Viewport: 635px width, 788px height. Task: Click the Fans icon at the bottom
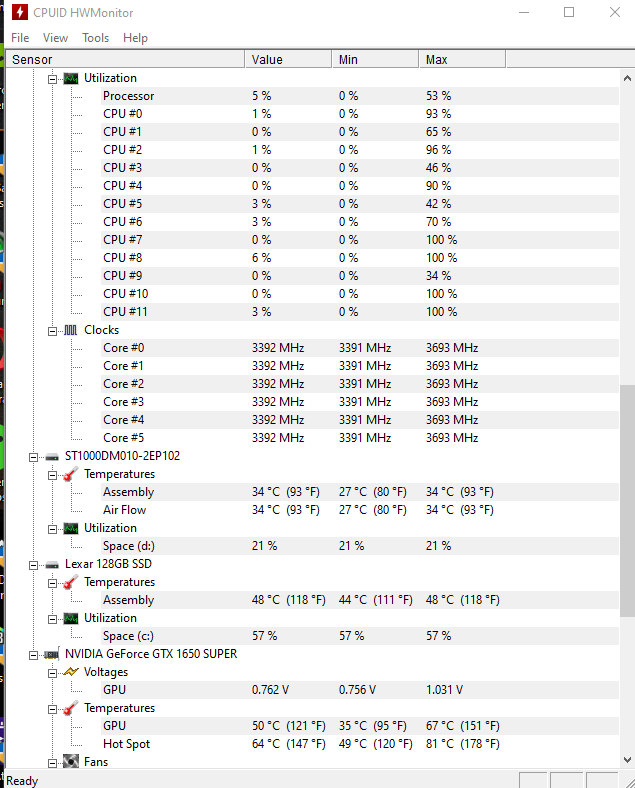click(x=71, y=761)
